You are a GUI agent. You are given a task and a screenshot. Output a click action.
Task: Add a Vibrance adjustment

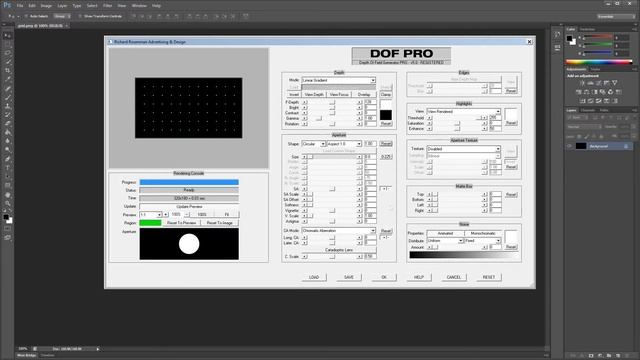[x=615, y=83]
